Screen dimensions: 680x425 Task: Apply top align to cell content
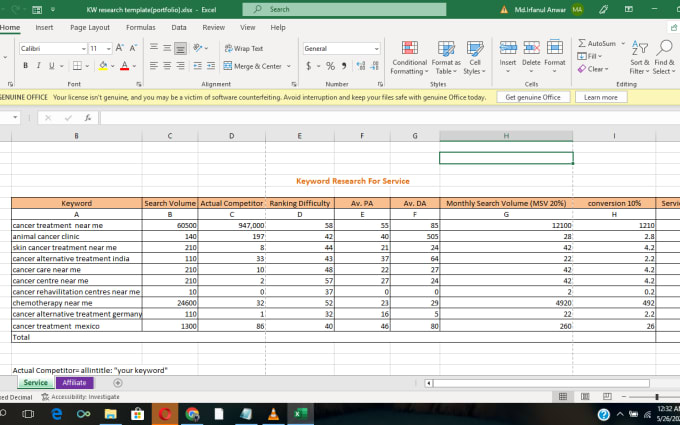154,48
